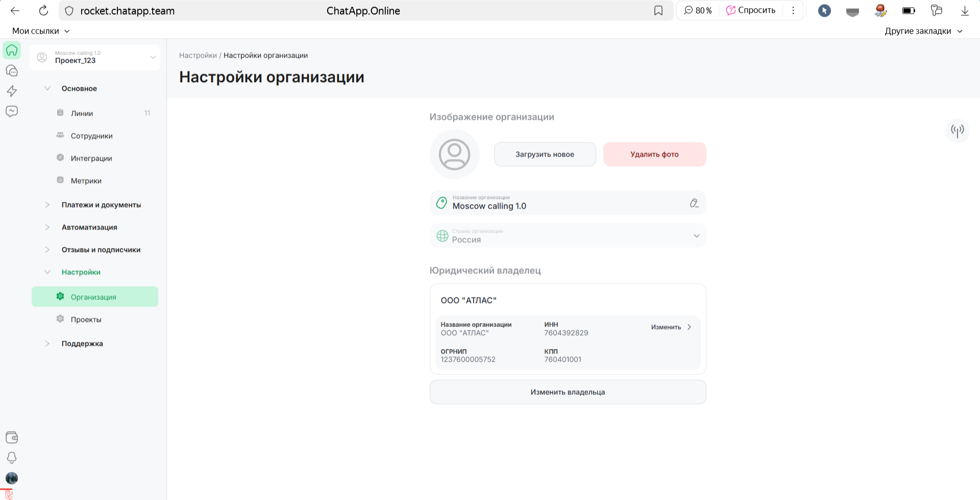Viewport: 980px width, 500px height.
Task: Open the Линии menu item
Action: 82,113
